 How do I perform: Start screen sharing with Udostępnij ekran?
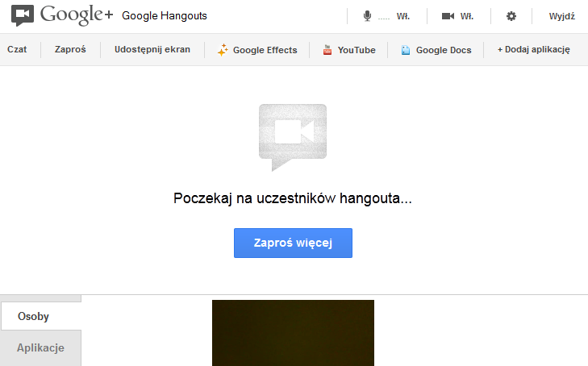[152, 50]
